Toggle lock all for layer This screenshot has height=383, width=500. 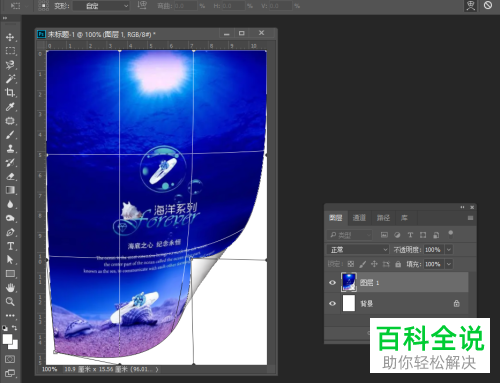click(x=398, y=264)
